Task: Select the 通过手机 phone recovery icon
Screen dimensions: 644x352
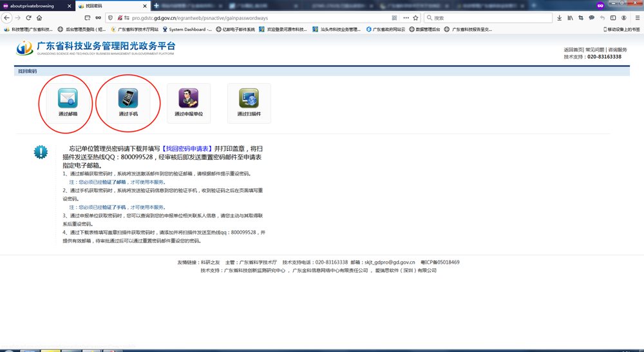Action: point(128,99)
